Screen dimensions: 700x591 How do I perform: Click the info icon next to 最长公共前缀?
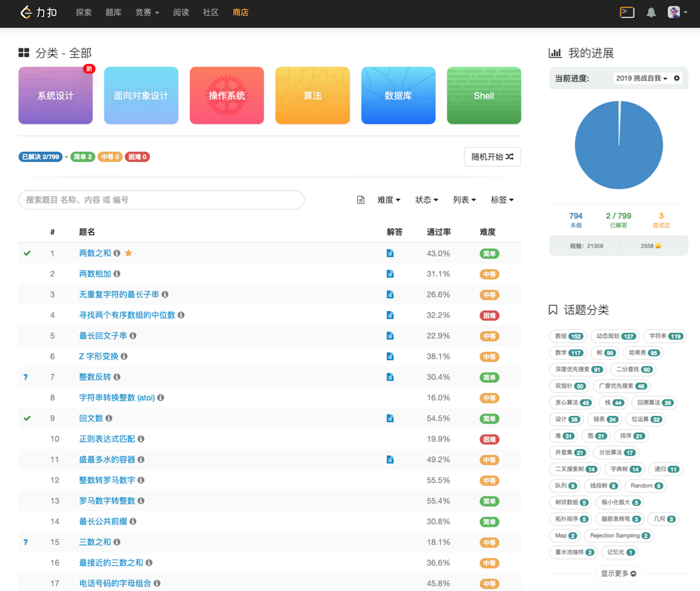point(133,522)
